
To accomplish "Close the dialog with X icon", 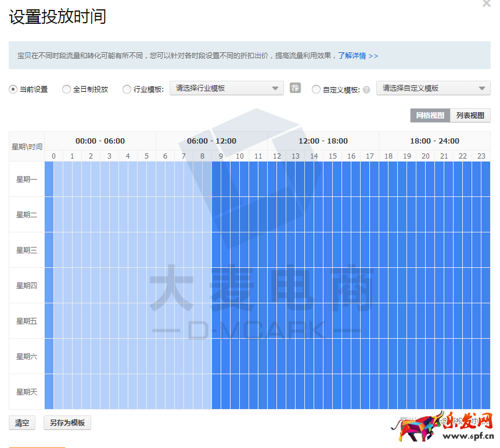I will click(487, 3).
